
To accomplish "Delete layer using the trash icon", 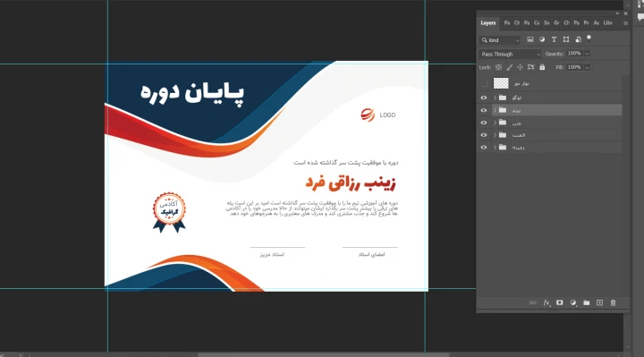I will (613, 302).
